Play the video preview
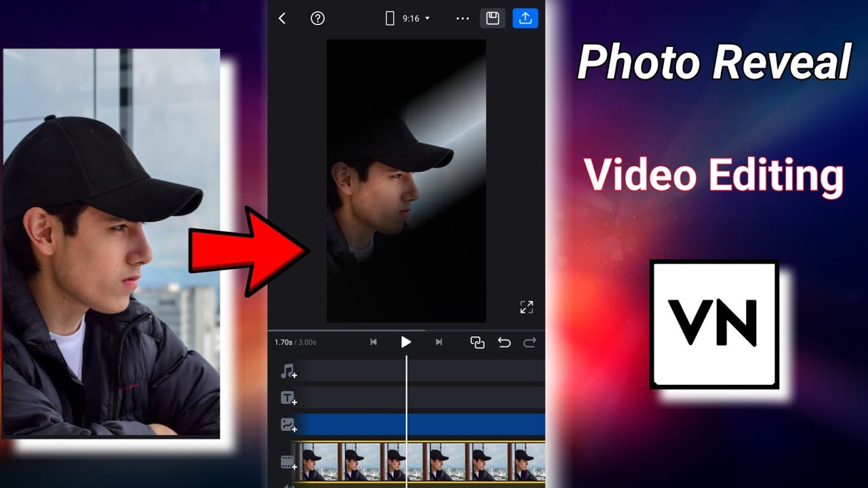Viewport: 868px width, 488px height. click(x=406, y=342)
